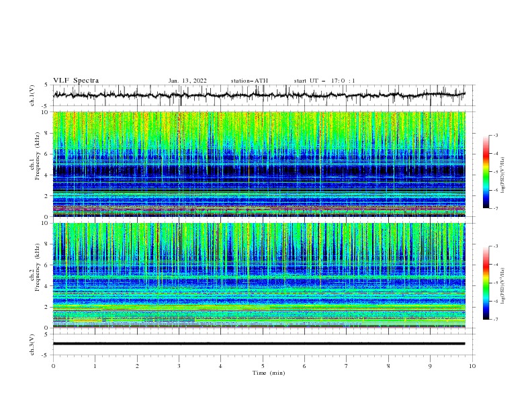The width and height of the screenshot is (532, 411).
Task: Click the ch.3 flat voltage trace
Action: pyautogui.click(x=259, y=344)
